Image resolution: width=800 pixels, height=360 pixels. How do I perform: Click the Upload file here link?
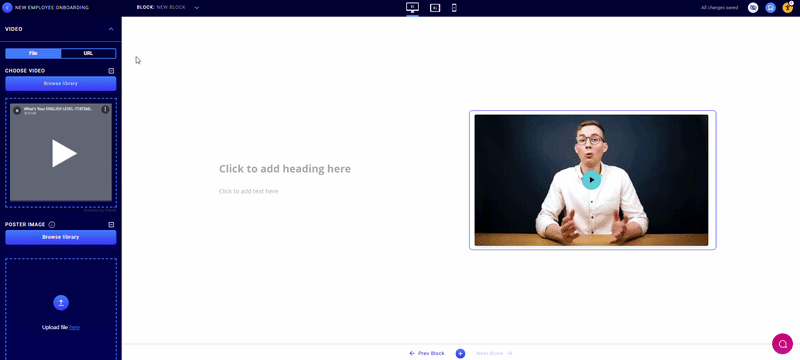tap(74, 327)
